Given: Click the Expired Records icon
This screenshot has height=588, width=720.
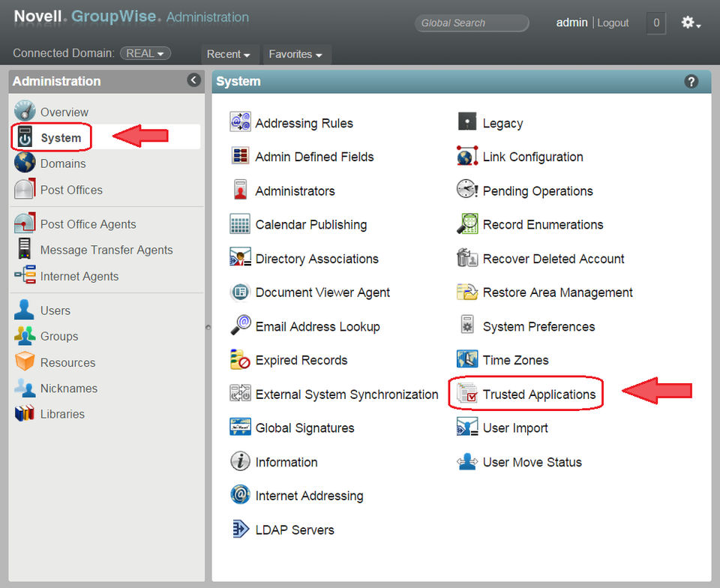Looking at the screenshot, I should [240, 359].
